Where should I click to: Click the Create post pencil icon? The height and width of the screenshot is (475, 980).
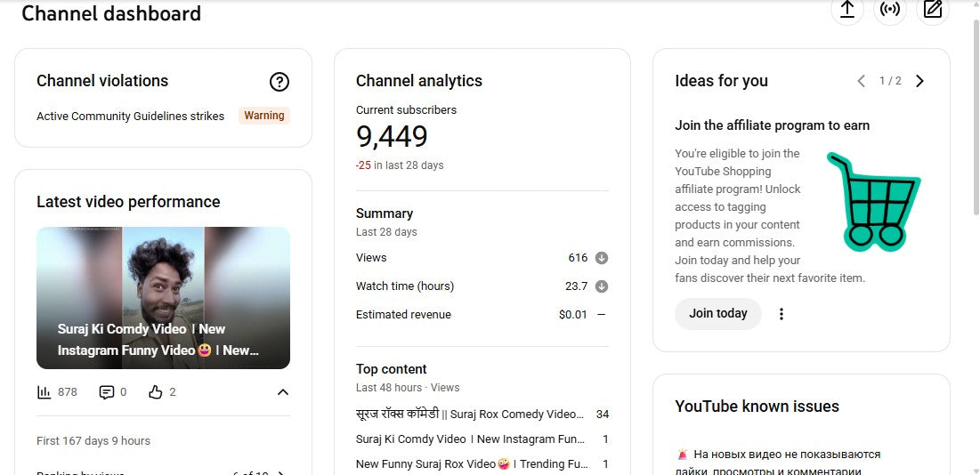click(x=933, y=10)
